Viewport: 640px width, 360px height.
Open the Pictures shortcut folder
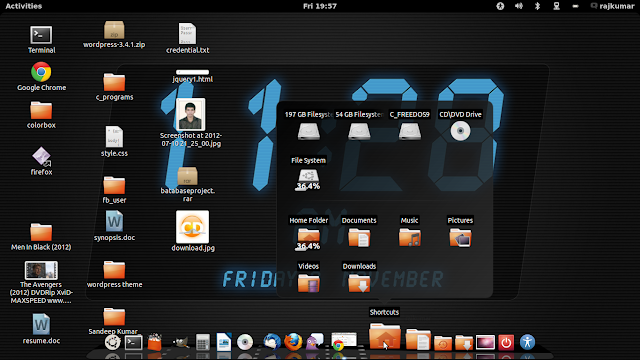[x=460, y=237]
